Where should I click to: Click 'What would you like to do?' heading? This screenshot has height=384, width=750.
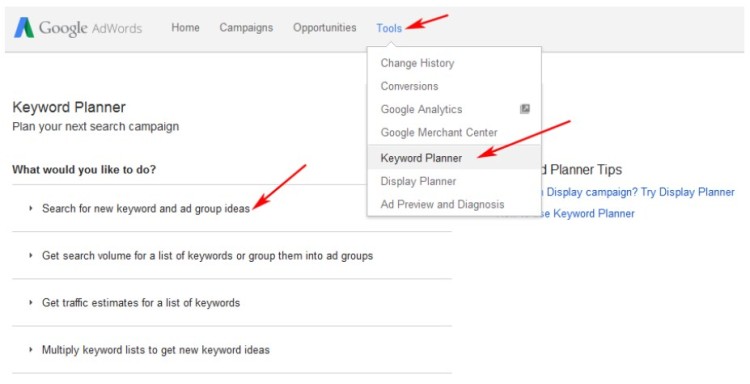tap(84, 169)
